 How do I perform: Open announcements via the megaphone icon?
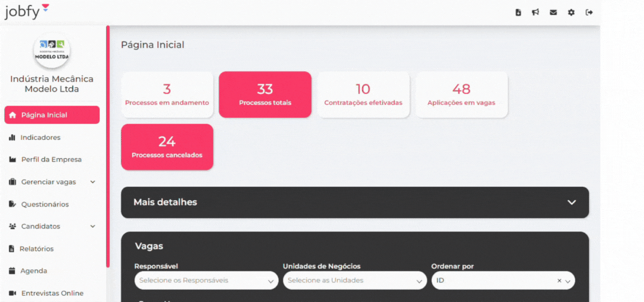536,12
